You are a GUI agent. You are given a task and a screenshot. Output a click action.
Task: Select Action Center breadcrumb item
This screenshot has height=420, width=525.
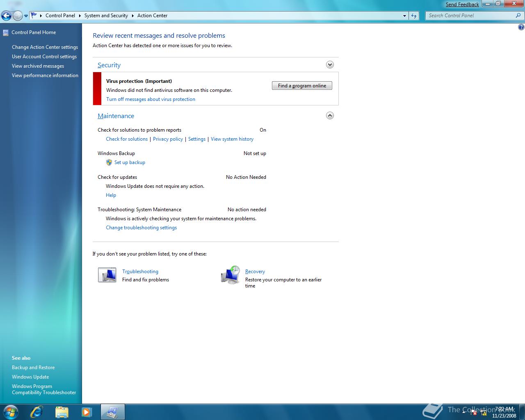click(152, 16)
